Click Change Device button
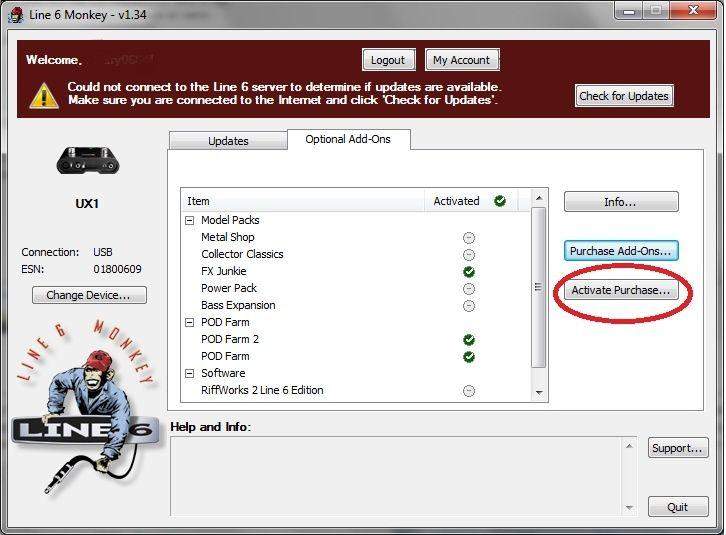Screen dimensions: 726x535 click(x=89, y=295)
